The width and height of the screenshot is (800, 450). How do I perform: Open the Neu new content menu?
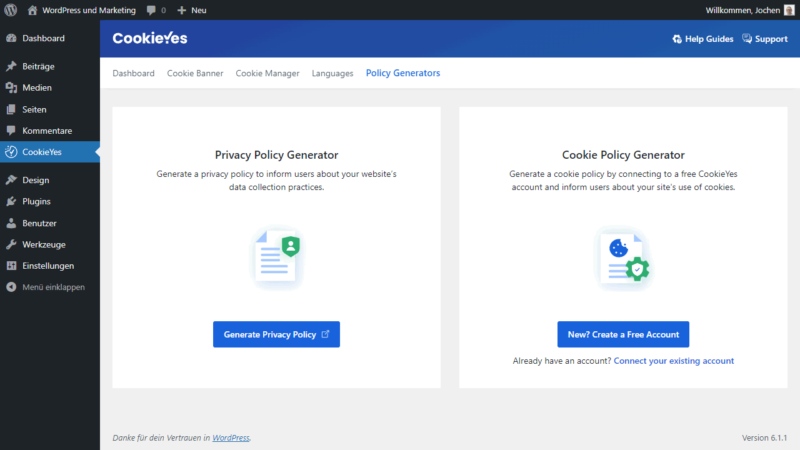coord(191,10)
